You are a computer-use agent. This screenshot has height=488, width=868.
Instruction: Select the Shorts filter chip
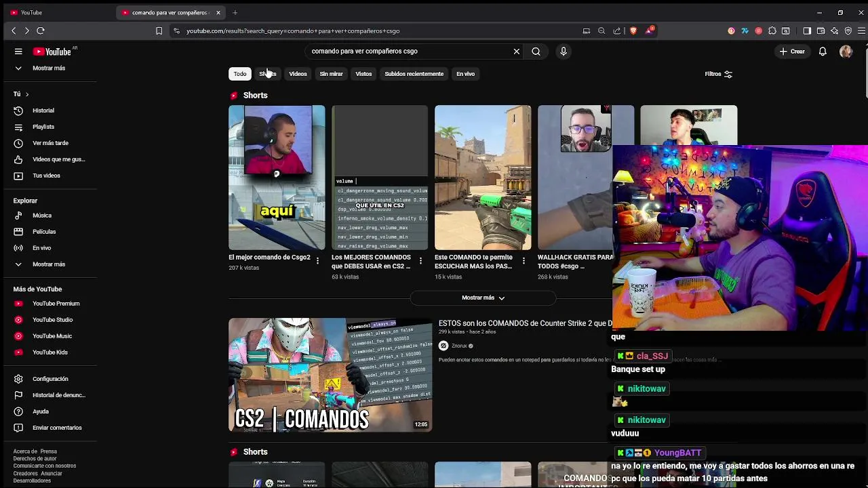tap(267, 74)
